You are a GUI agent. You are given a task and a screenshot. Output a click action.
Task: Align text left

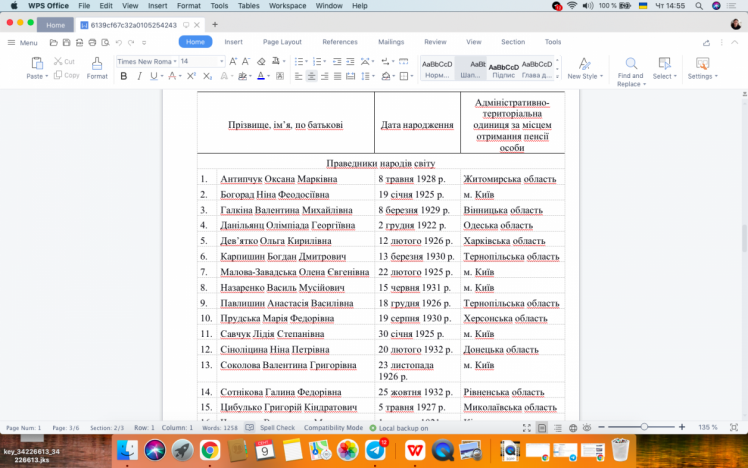pos(298,76)
